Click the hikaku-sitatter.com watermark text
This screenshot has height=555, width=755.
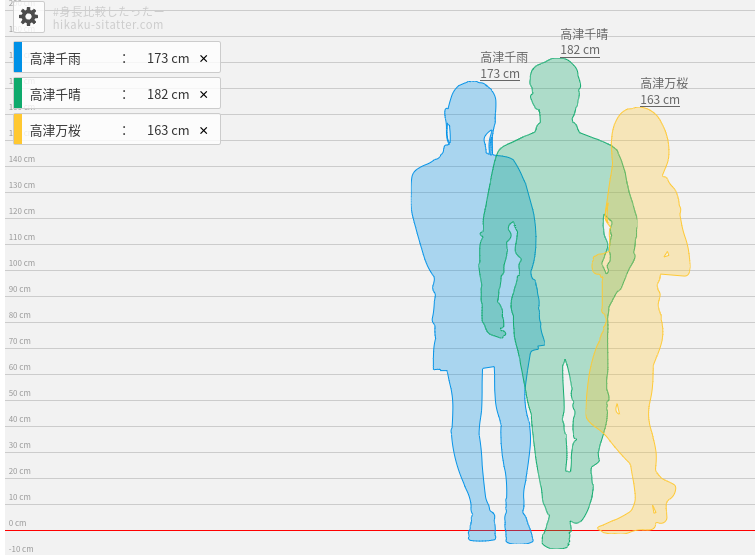[x=108, y=25]
